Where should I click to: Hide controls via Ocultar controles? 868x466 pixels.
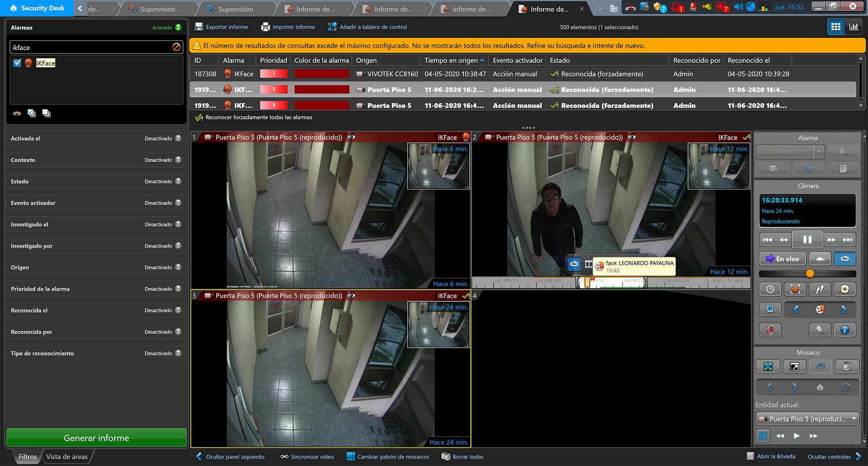click(835, 456)
